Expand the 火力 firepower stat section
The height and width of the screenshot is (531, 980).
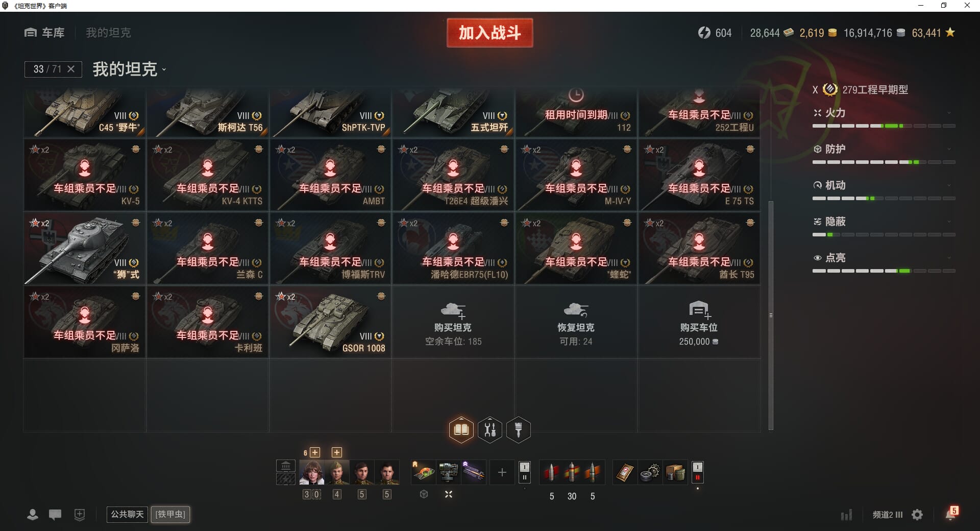click(x=884, y=113)
